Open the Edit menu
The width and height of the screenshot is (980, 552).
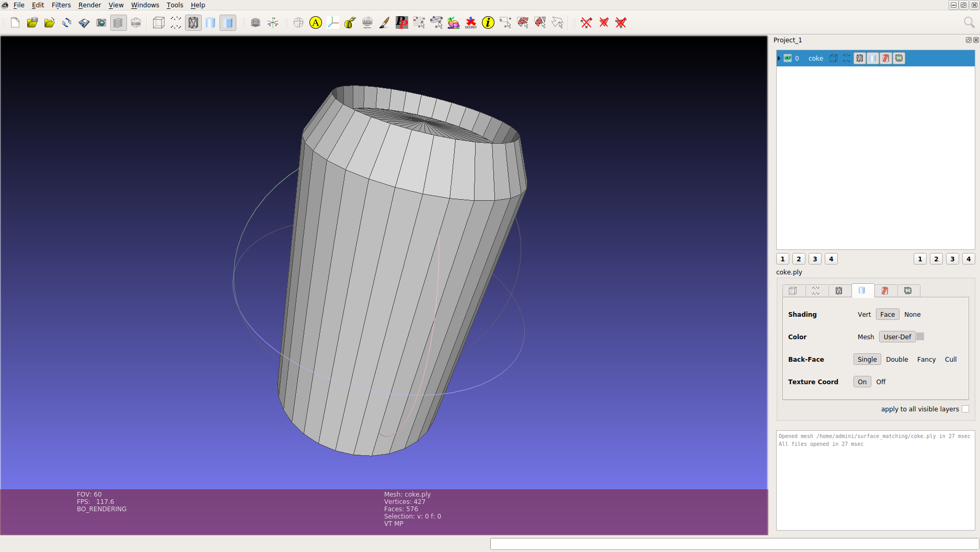(38, 5)
